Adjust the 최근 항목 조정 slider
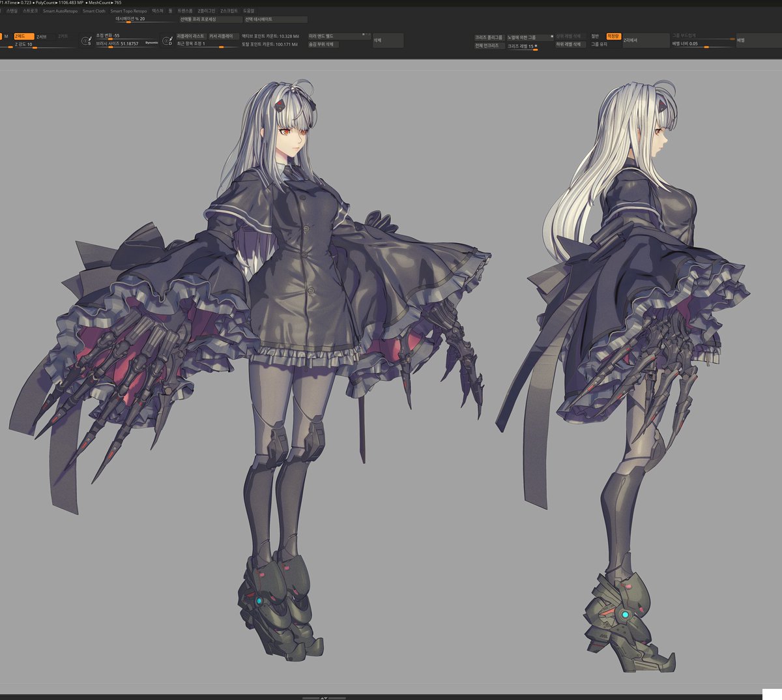Image resolution: width=782 pixels, height=700 pixels. pyautogui.click(x=207, y=44)
